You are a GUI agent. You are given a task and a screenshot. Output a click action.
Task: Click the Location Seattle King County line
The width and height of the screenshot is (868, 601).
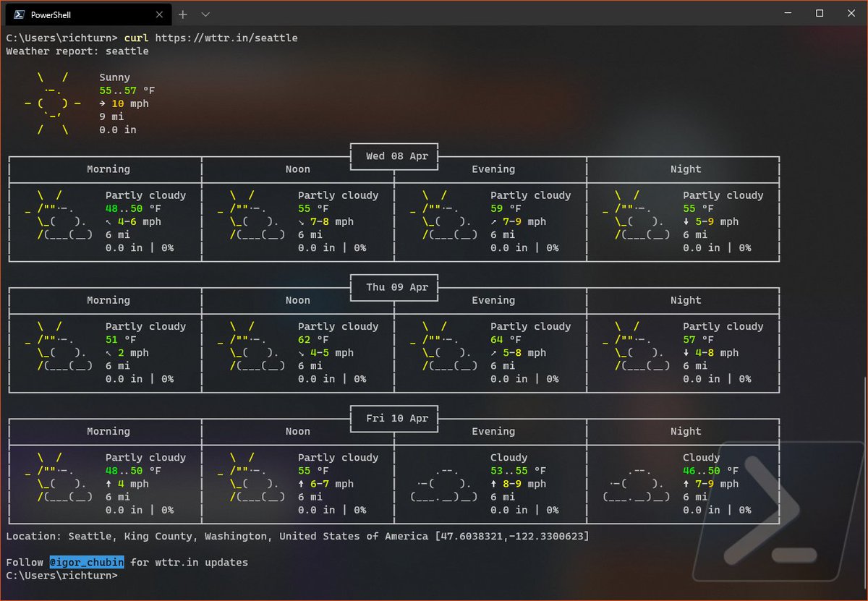[x=297, y=536]
